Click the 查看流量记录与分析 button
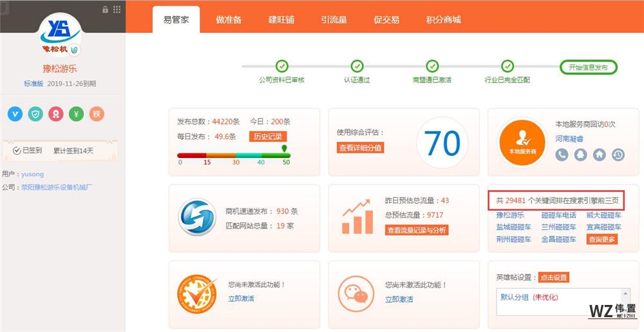Screen dimensions: 644x332 tap(417, 230)
